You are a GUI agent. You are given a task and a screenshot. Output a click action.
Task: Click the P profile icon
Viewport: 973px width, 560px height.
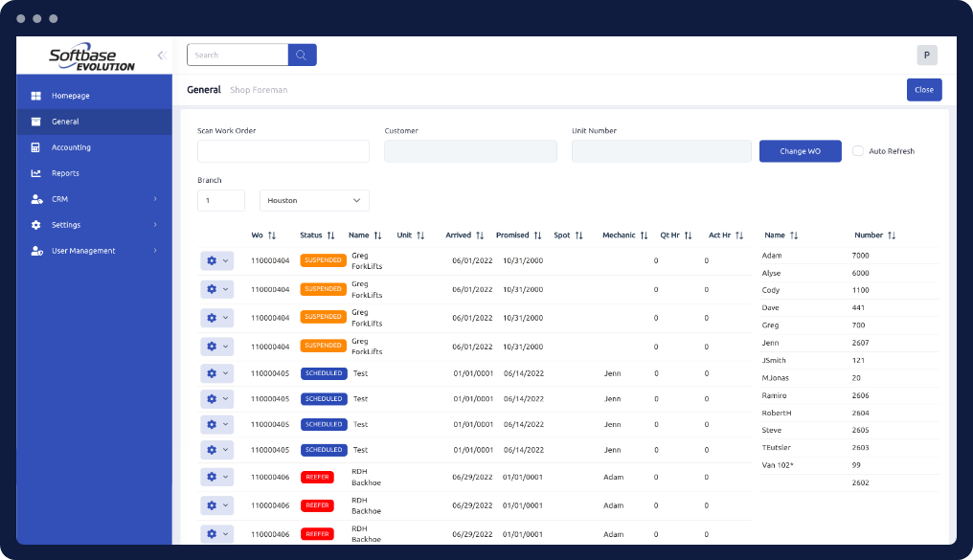click(926, 55)
